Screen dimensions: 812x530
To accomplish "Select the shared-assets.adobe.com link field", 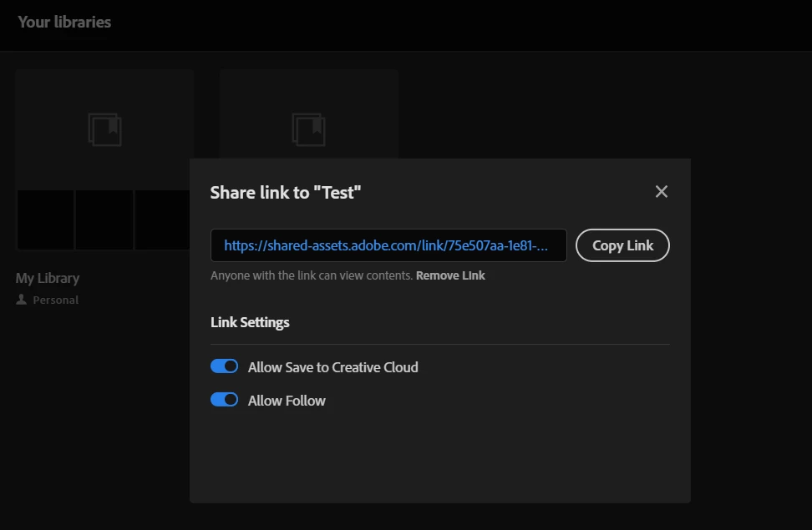I will coord(388,245).
